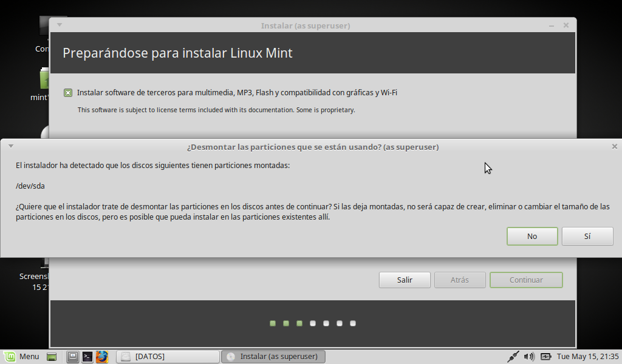Click the volume speaker tray icon
This screenshot has width=622, height=364.
(529, 357)
